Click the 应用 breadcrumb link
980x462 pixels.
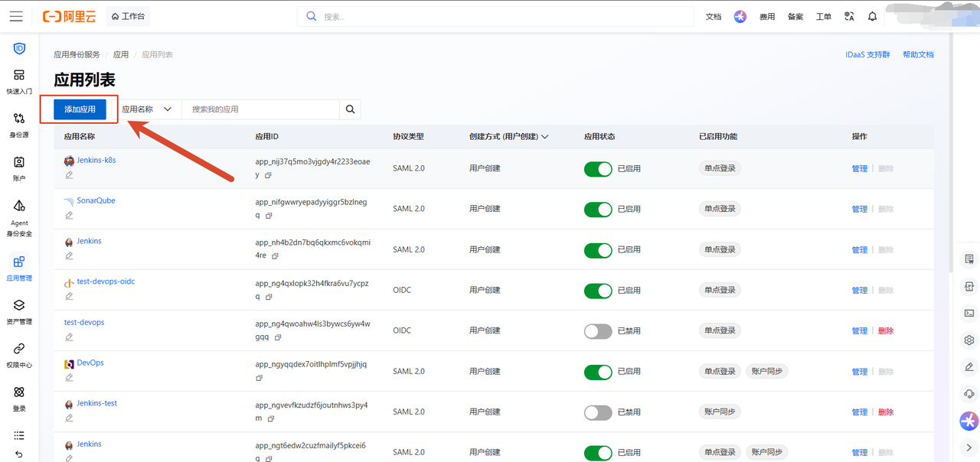[x=121, y=54]
